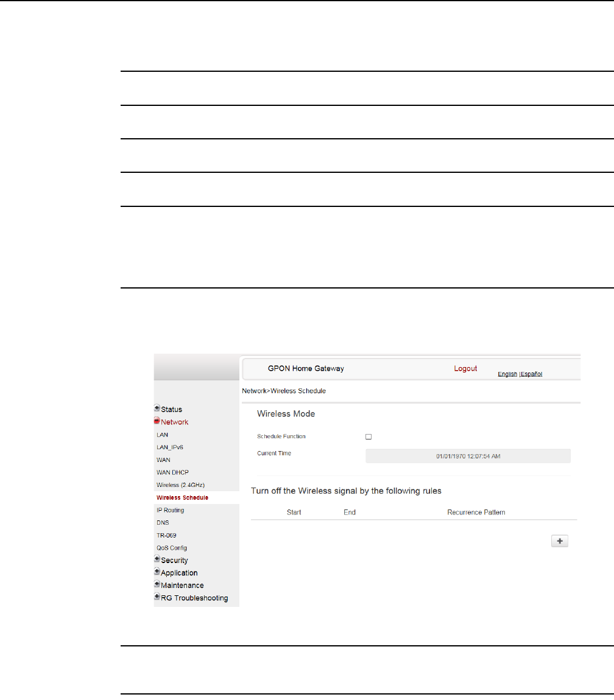Add a new schedule rule with plus button
This screenshot has height=700, width=614.
click(559, 541)
